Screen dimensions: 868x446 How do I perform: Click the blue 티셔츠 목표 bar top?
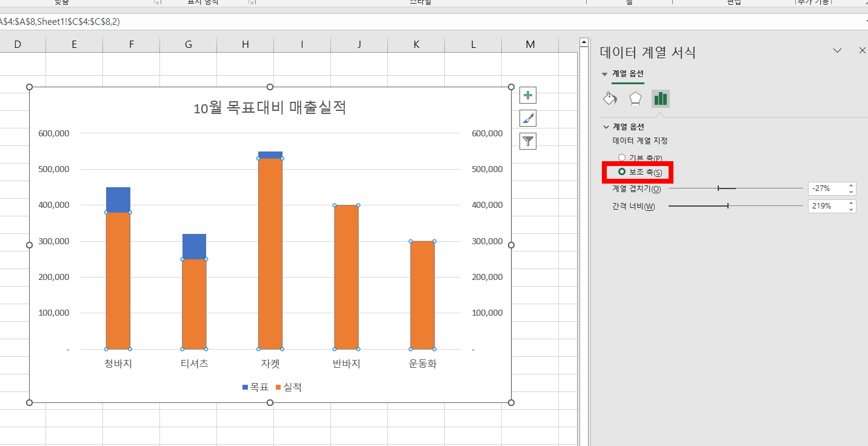[194, 247]
